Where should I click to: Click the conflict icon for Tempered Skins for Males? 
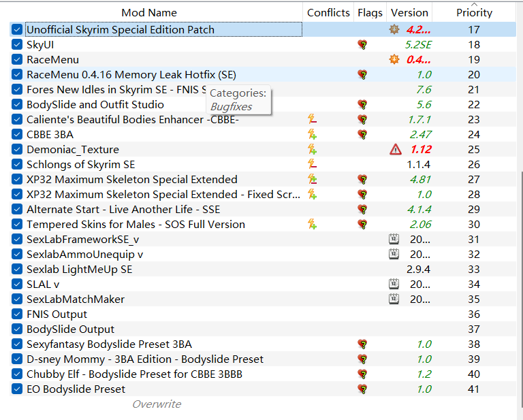point(312,225)
